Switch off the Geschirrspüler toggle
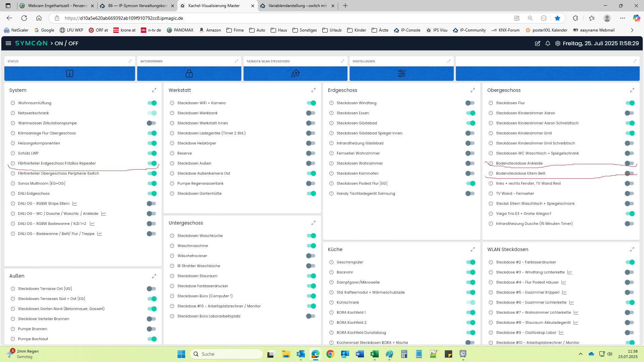Screen dimensions: 644x362 [x=471, y=262]
